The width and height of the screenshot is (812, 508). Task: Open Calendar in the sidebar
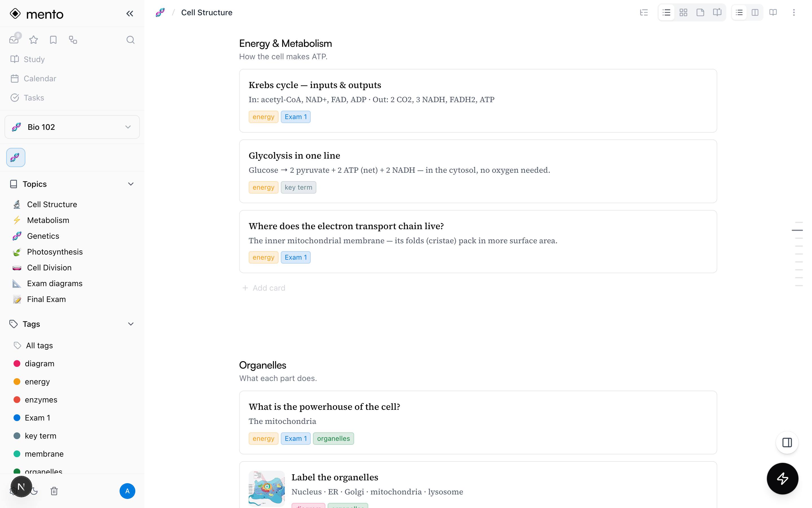click(x=72, y=78)
